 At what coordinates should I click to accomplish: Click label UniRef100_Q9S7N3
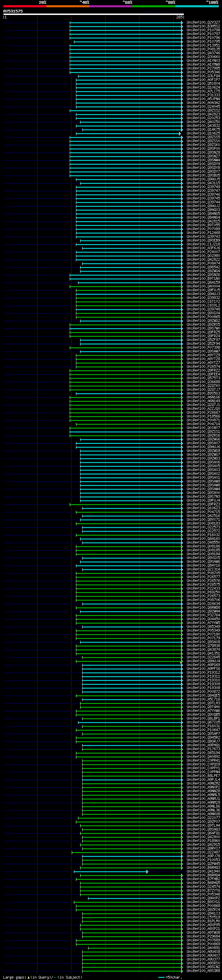tap(203, 497)
